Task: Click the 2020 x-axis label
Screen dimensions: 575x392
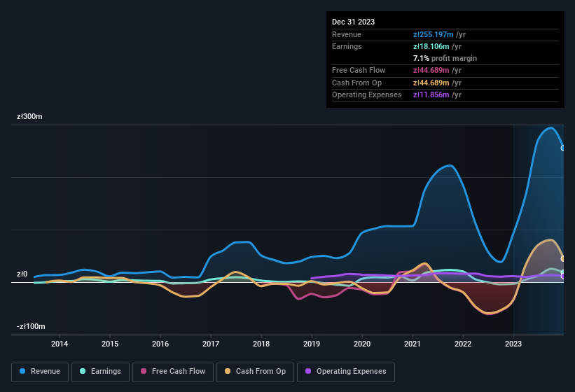Action: 362,344
